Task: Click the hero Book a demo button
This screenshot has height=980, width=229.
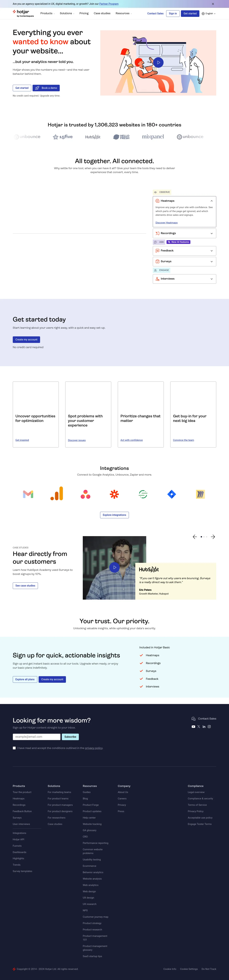Action: point(46,88)
